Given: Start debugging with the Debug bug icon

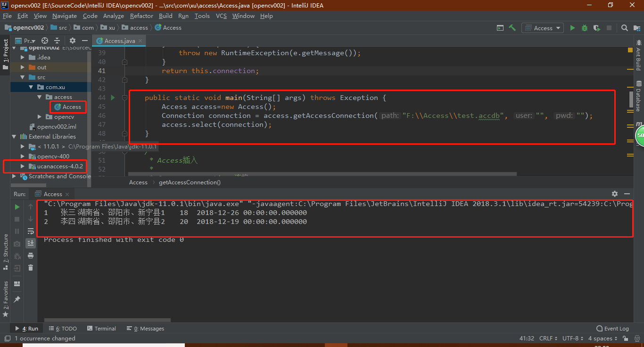Looking at the screenshot, I should [585, 28].
